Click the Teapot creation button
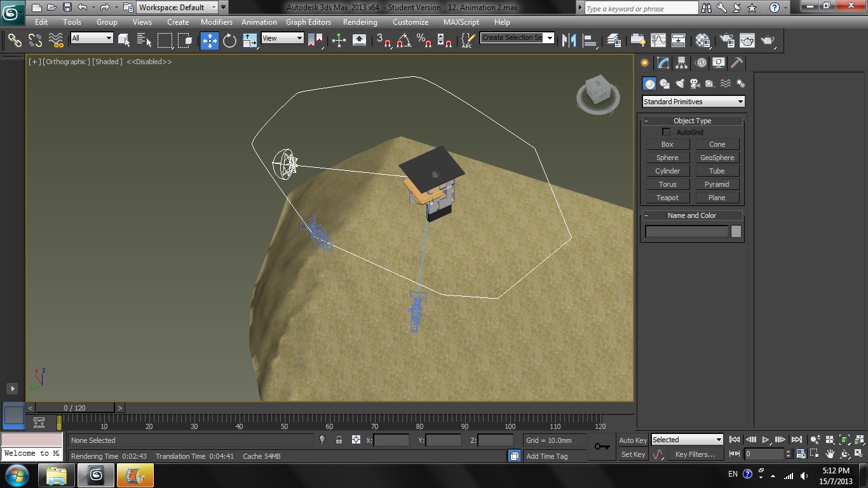This screenshot has height=488, width=868. (x=667, y=198)
